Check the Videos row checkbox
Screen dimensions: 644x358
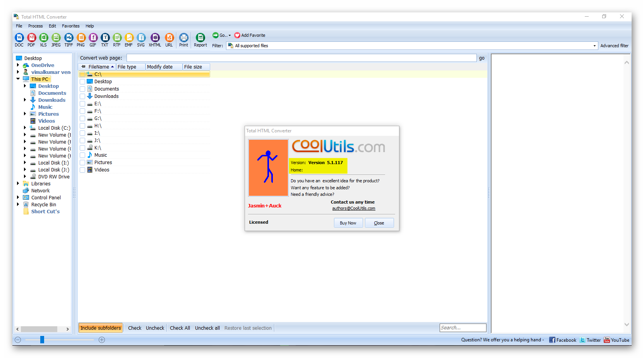pyautogui.click(x=82, y=170)
